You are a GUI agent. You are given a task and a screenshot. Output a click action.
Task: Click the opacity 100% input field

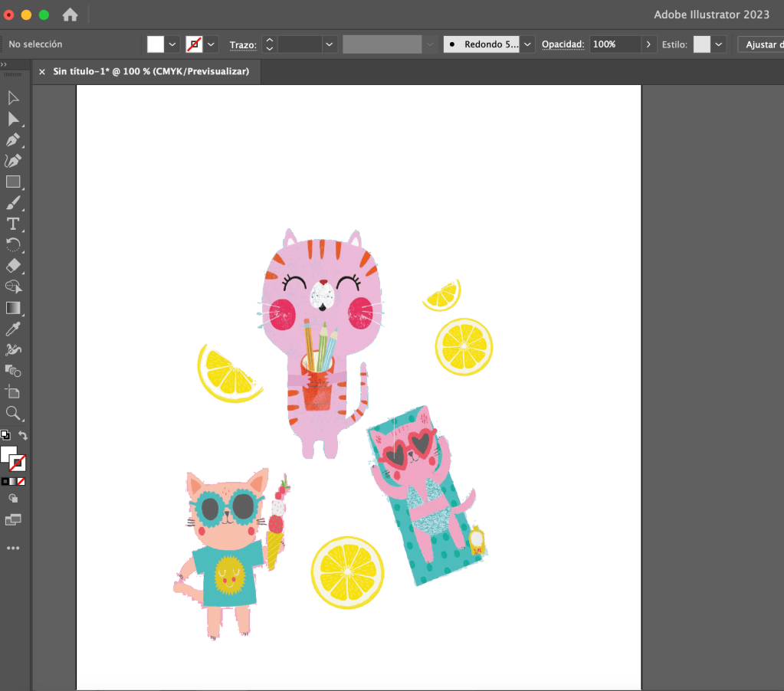click(x=615, y=44)
